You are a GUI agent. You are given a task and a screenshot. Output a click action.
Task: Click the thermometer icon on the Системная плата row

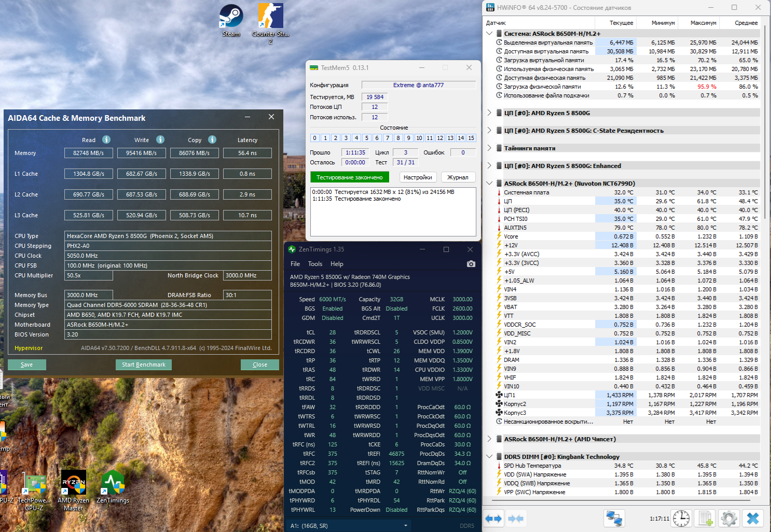[x=499, y=192]
